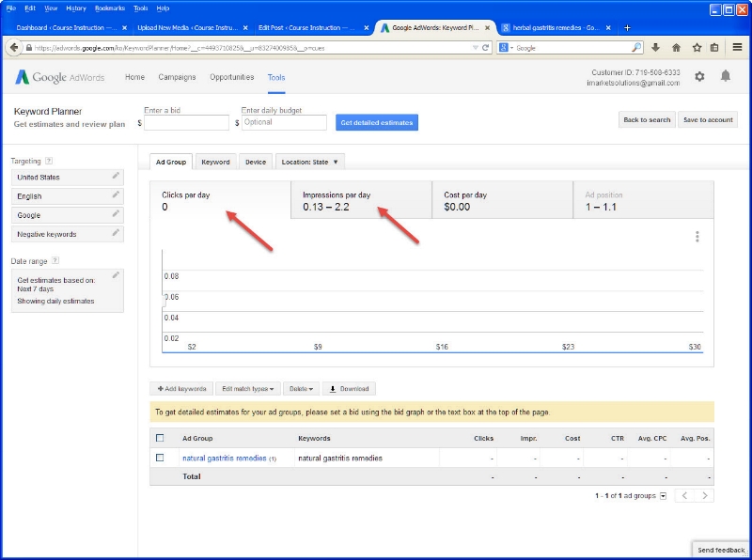Open the Campaigns menu item

177,77
